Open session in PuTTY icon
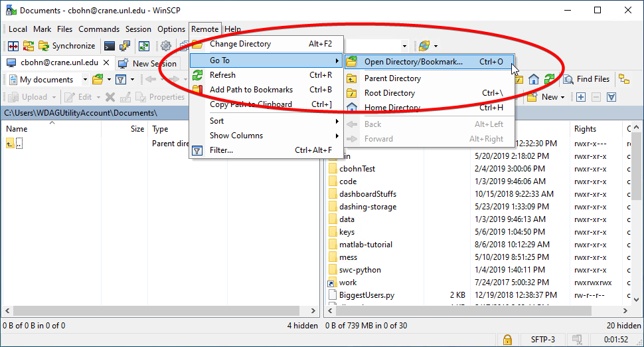This screenshot has height=347, width=644. 125,46
